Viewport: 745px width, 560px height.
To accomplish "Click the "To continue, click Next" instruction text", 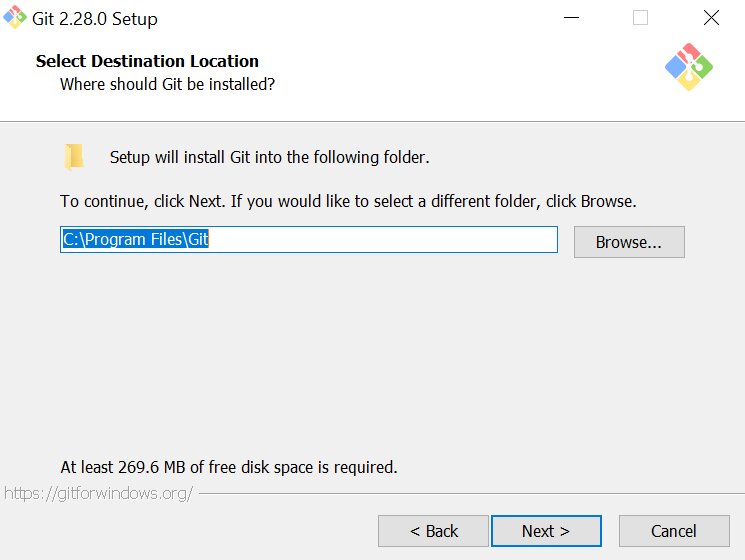I will coord(348,201).
